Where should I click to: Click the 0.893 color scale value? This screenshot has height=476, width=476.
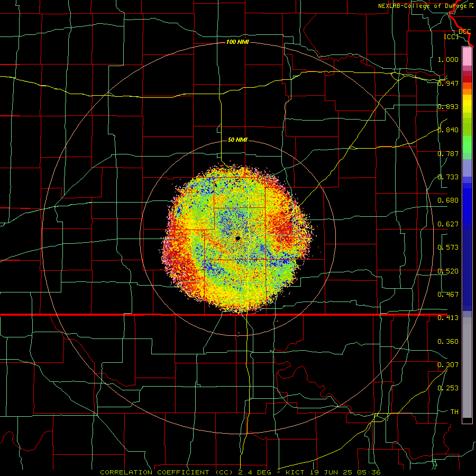coord(448,106)
